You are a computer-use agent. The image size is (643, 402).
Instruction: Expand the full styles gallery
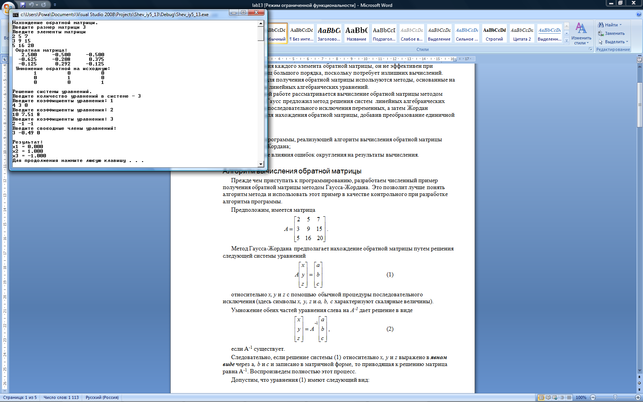click(566, 41)
